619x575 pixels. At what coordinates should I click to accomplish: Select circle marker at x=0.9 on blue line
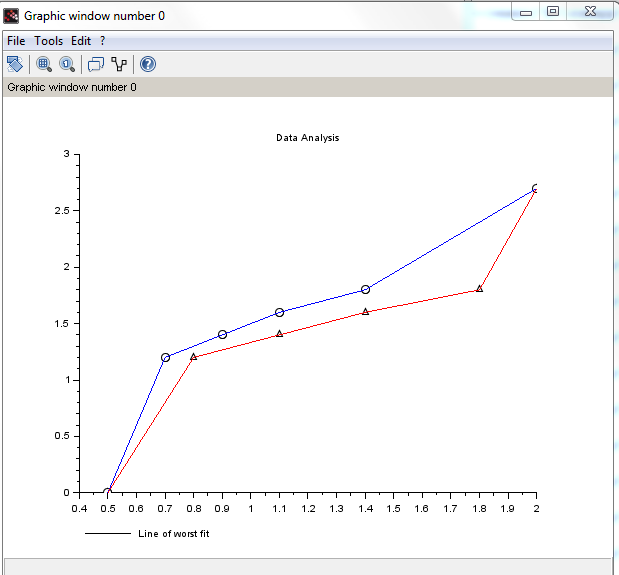pos(222,335)
